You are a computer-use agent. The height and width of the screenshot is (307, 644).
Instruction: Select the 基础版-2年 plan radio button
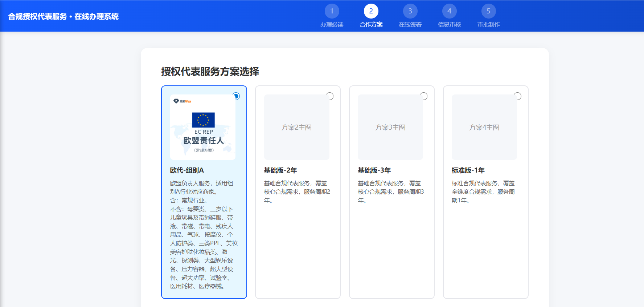330,96
